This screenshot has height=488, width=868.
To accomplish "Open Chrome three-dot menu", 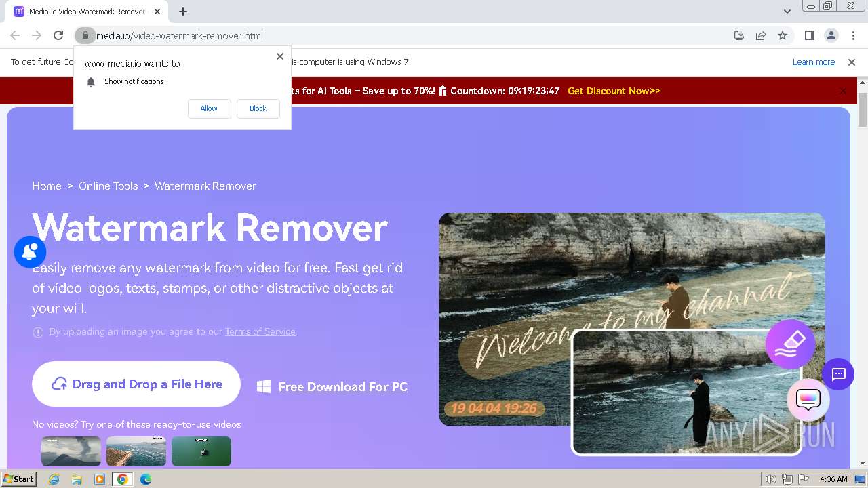I will point(853,35).
